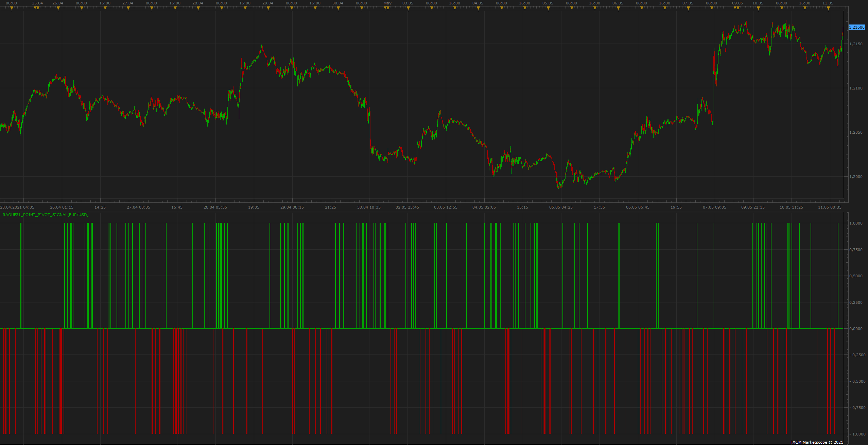
Task: Select the 30.04 date on top axis
Action: pos(338,3)
